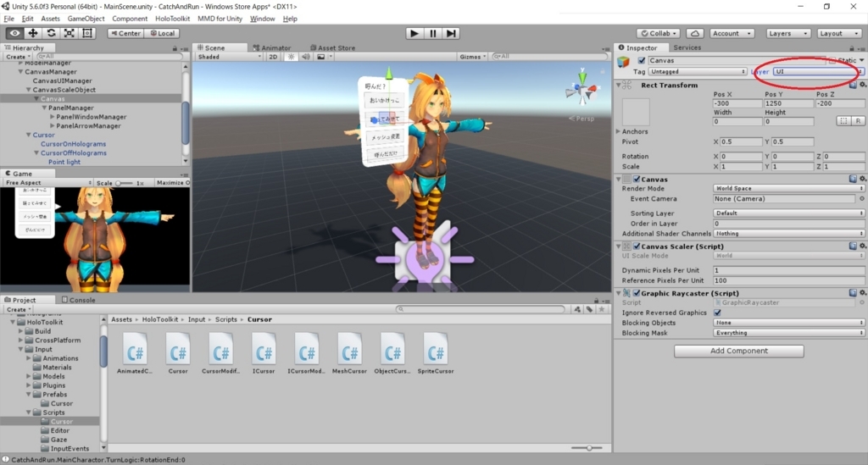Open the Account button
The height and width of the screenshot is (465, 868).
tap(732, 33)
